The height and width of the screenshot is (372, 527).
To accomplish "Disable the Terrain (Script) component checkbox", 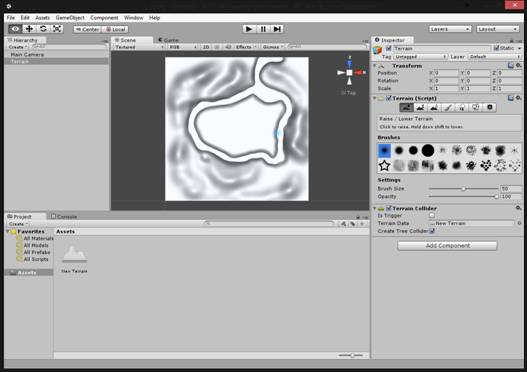I will pyautogui.click(x=389, y=98).
